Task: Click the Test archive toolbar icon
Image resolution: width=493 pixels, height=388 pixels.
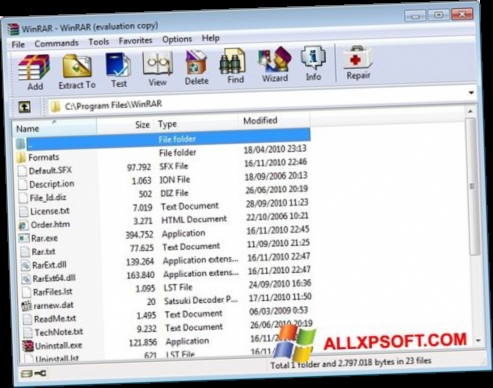Action: coord(118,64)
